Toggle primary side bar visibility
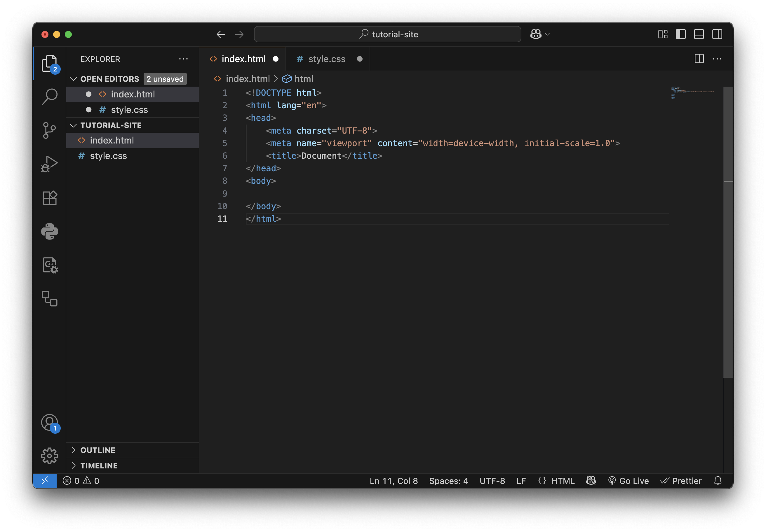This screenshot has width=766, height=532. point(681,34)
